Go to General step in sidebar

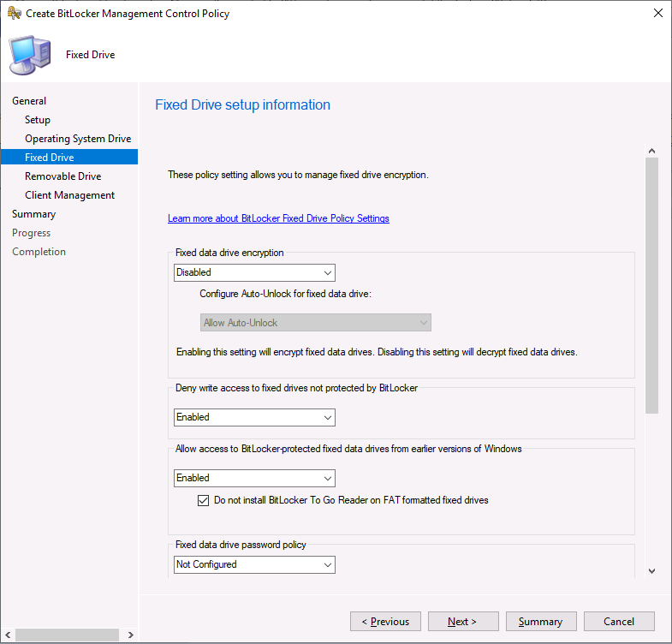29,101
